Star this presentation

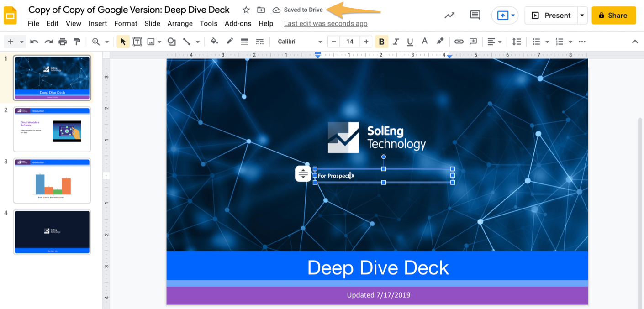[x=246, y=10]
